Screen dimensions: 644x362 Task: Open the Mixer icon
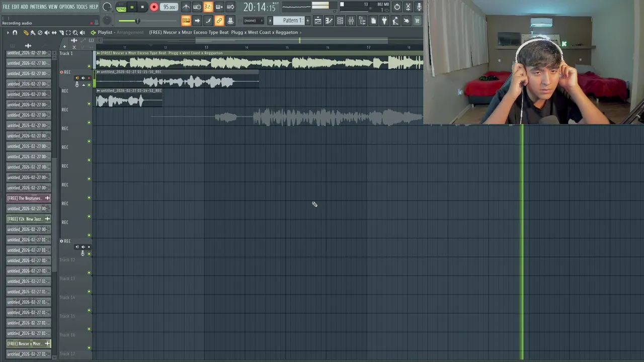tap(351, 21)
